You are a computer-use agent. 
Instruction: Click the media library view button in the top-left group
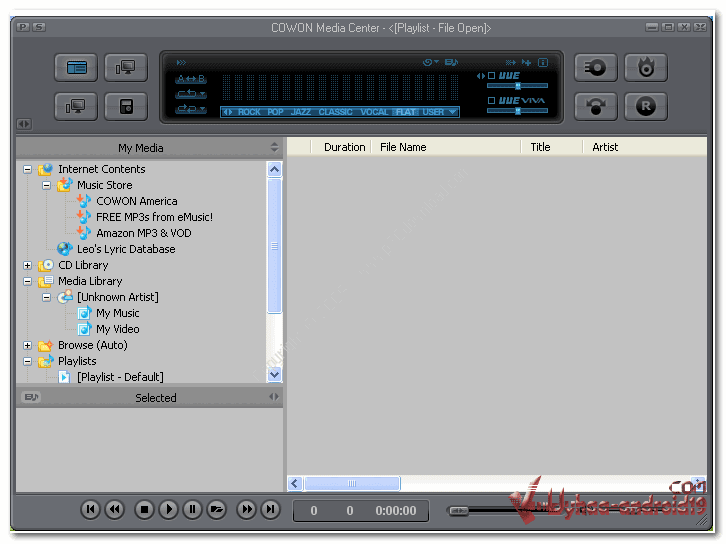coord(76,68)
